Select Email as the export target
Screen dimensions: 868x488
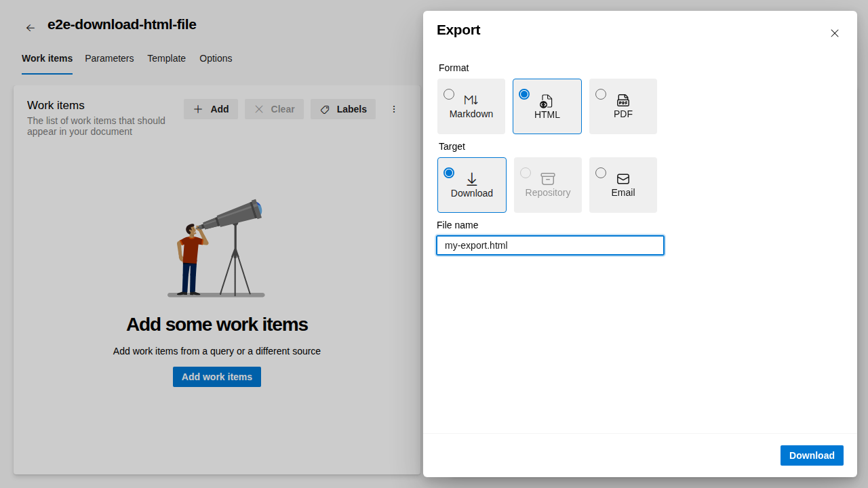[600, 172]
